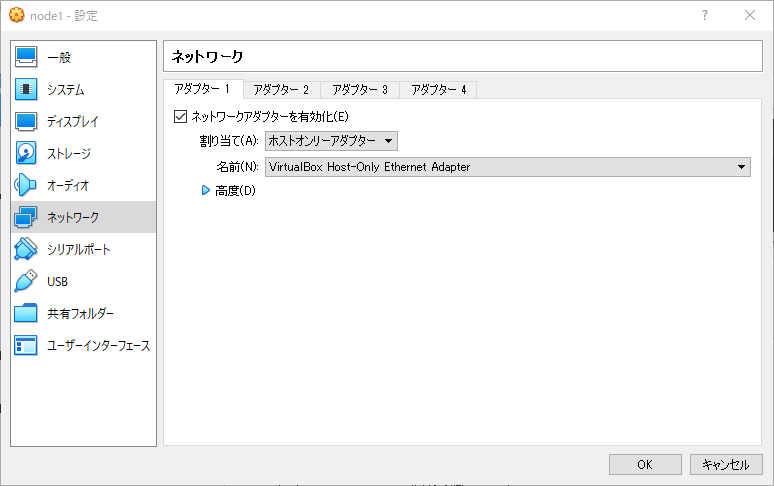Click the ? help button in title bar
The height and width of the screenshot is (486, 774).
point(705,15)
